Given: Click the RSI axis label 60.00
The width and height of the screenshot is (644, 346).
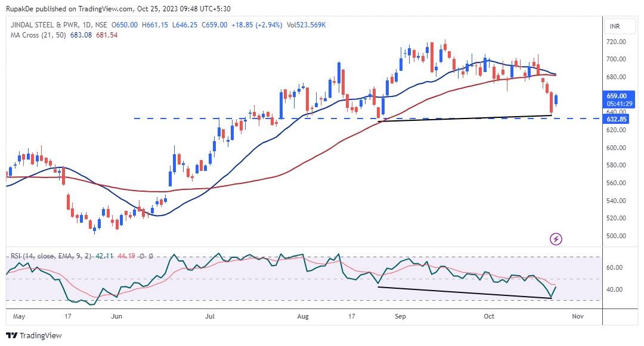Looking at the screenshot, I should (614, 268).
